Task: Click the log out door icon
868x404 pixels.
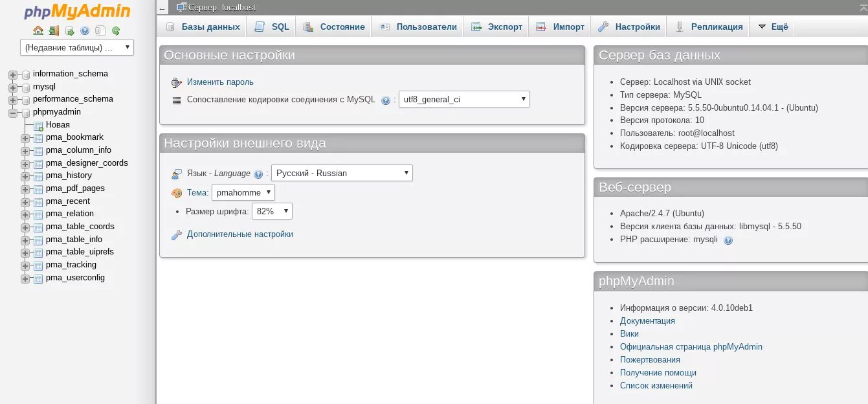Action: pos(54,30)
